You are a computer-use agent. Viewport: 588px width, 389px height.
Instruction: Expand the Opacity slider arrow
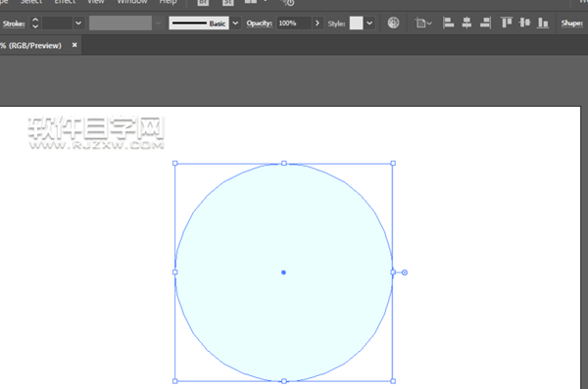click(318, 24)
